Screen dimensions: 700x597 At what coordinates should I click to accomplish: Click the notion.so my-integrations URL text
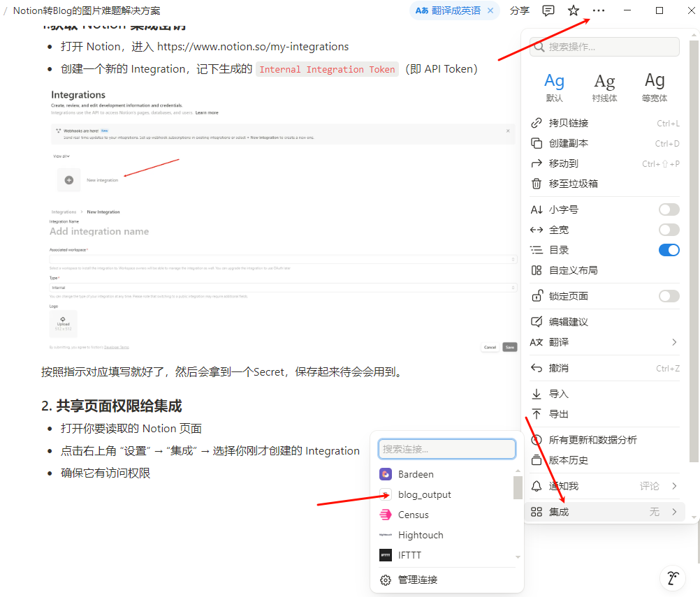253,47
